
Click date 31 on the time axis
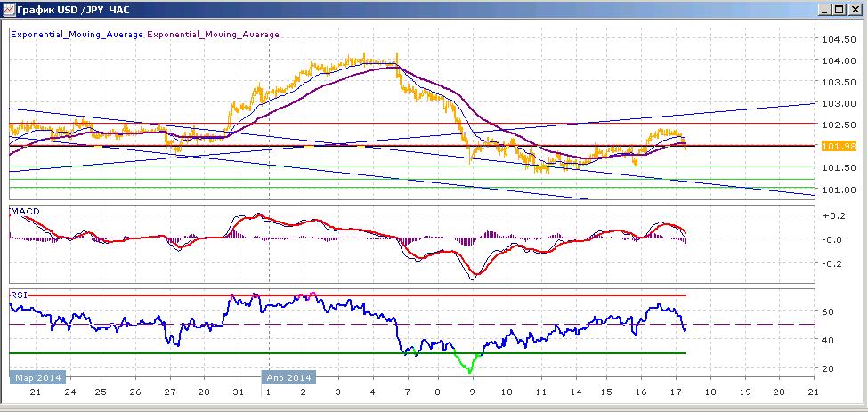tap(238, 392)
